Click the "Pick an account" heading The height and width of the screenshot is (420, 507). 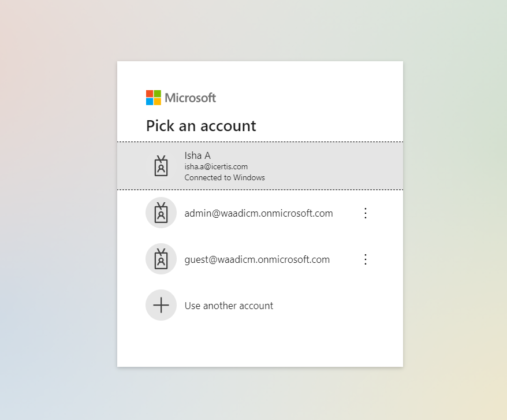(x=201, y=126)
